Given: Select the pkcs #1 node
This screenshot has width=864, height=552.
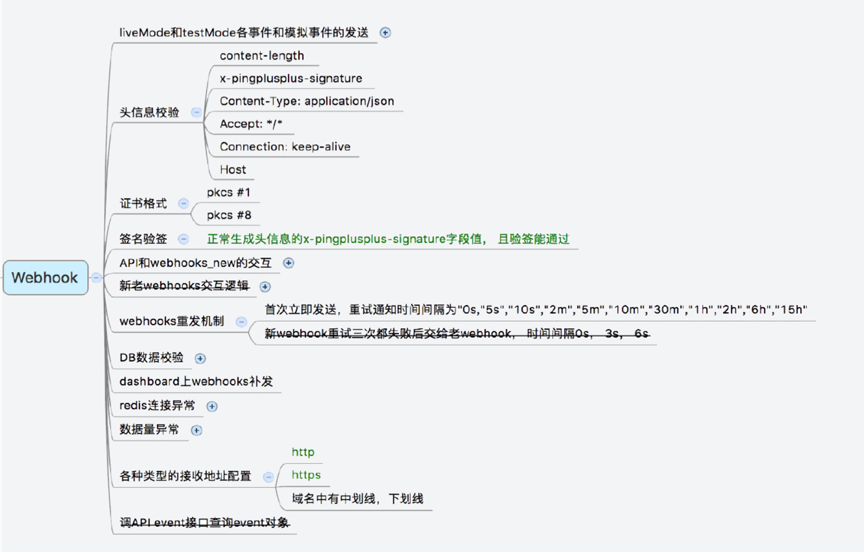Looking at the screenshot, I should coord(229,192).
